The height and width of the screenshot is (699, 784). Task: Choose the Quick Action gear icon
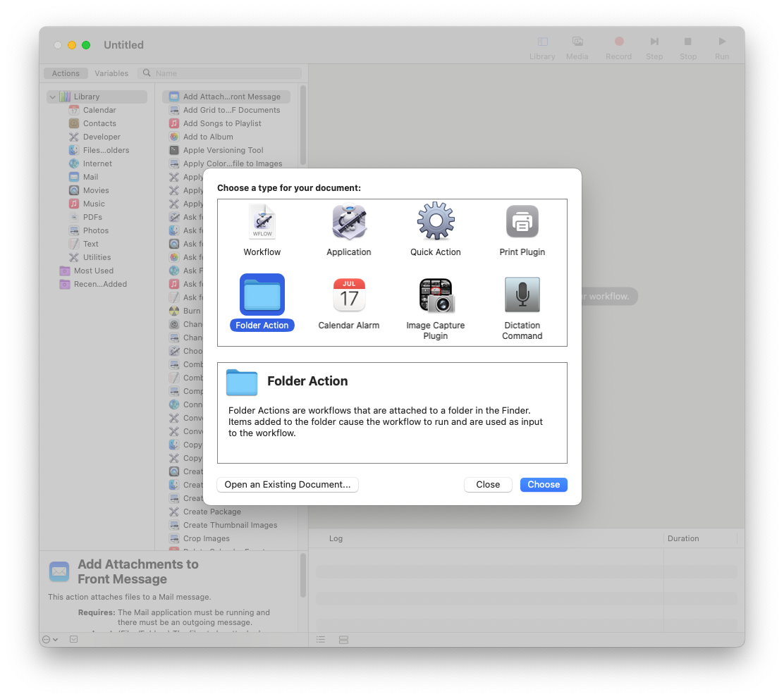click(x=435, y=221)
